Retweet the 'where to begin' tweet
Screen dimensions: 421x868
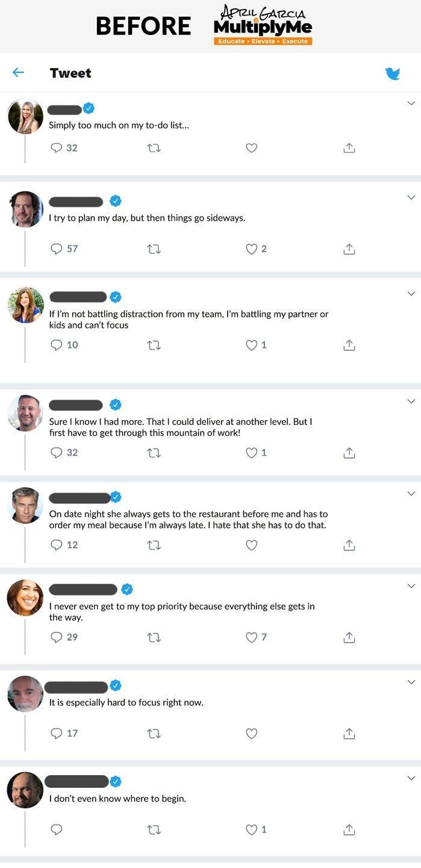tap(154, 830)
